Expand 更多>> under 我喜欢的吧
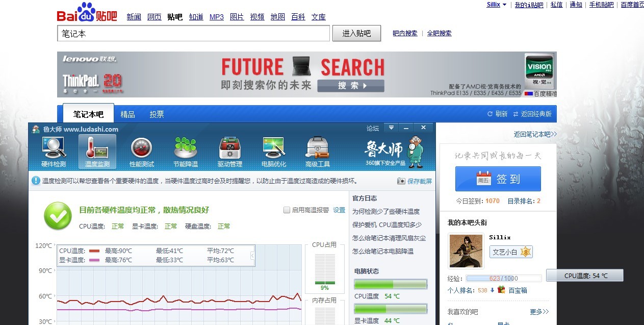The image size is (644, 325). [539, 311]
